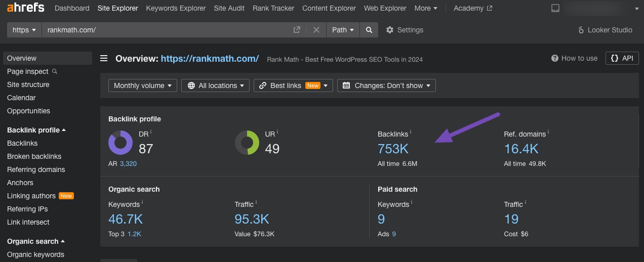Click the DR donut chart
The image size is (644, 262).
[x=120, y=143]
